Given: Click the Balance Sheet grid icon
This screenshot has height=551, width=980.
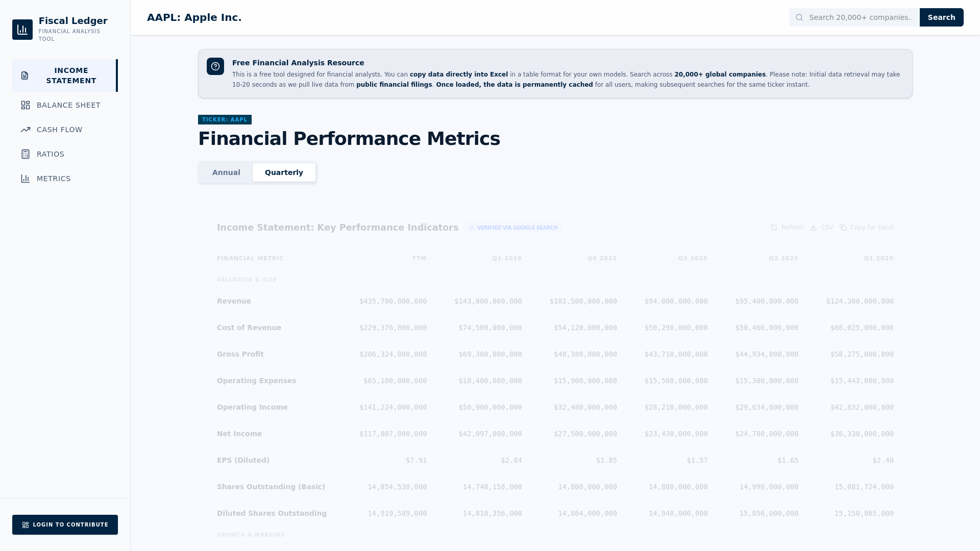Looking at the screenshot, I should pos(26,105).
